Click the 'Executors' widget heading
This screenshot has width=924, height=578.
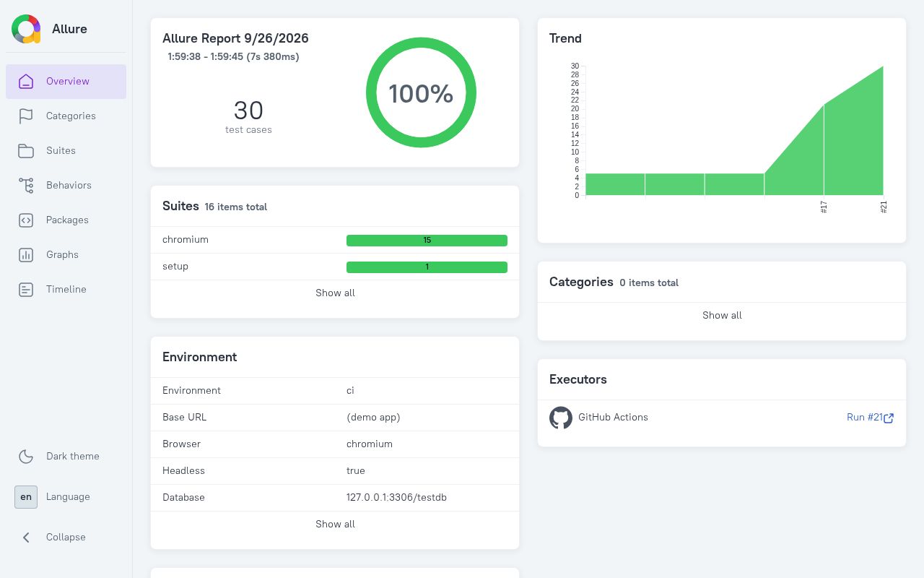pyautogui.click(x=578, y=379)
